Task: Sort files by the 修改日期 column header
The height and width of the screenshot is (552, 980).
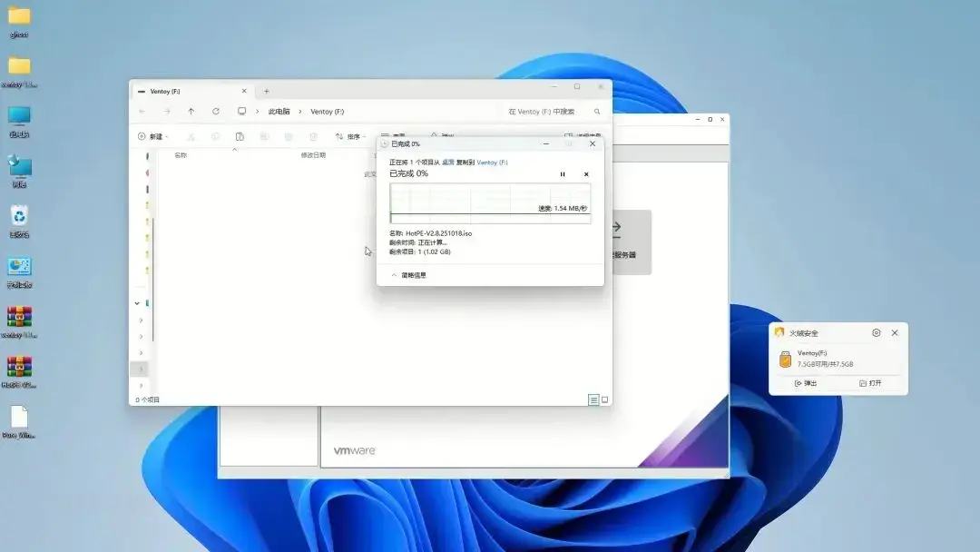Action: [313, 155]
